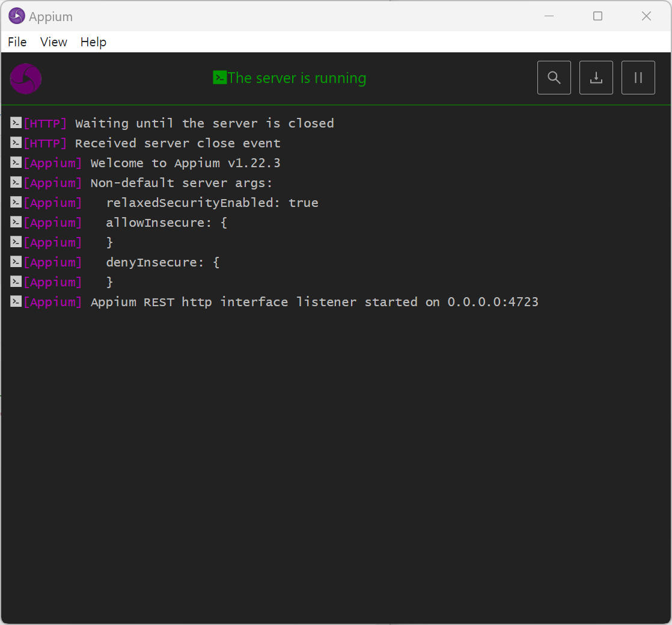Open the View menu
This screenshot has height=625, width=672.
coord(53,42)
